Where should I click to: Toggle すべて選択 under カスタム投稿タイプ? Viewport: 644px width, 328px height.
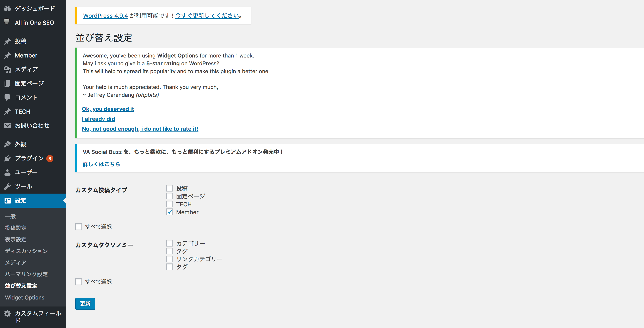pyautogui.click(x=79, y=226)
